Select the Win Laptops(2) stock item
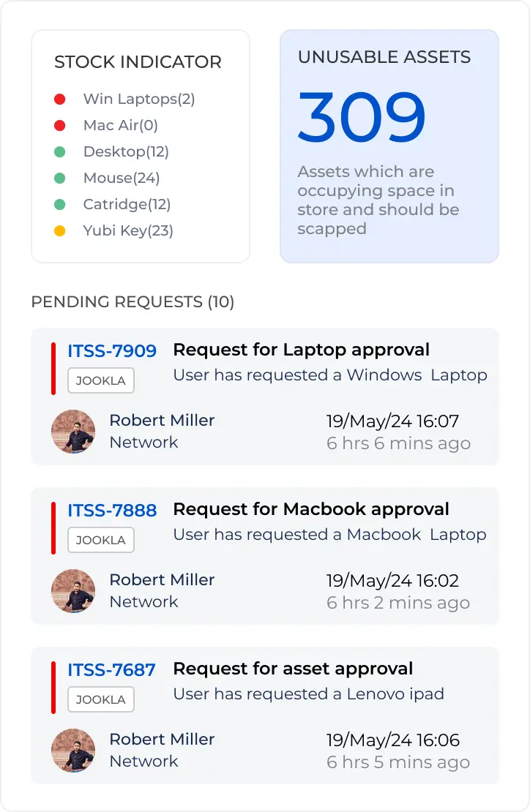Image resolution: width=530 pixels, height=812 pixels. point(139,99)
